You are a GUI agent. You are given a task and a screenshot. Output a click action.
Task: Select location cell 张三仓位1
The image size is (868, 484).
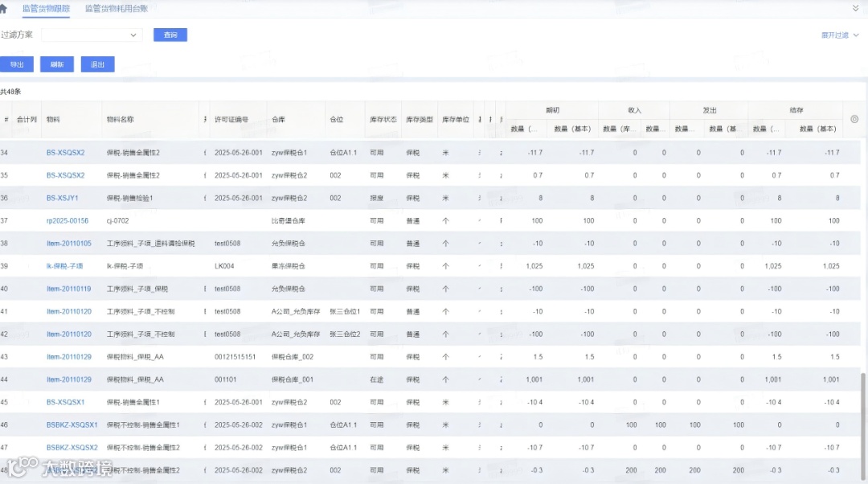coord(345,311)
